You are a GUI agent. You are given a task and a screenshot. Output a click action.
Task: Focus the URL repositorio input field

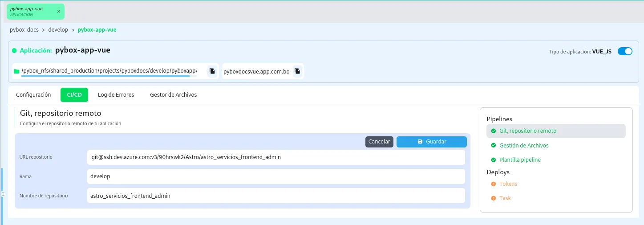pyautogui.click(x=276, y=157)
